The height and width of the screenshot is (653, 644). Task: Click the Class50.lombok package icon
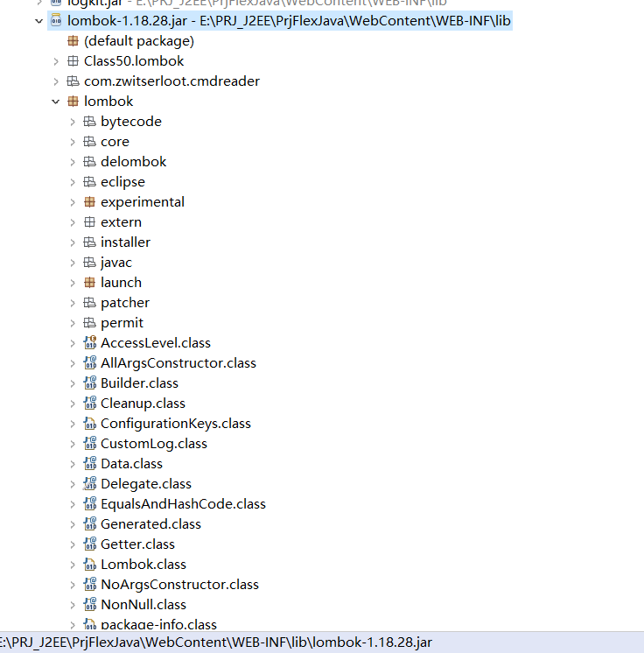[73, 61]
